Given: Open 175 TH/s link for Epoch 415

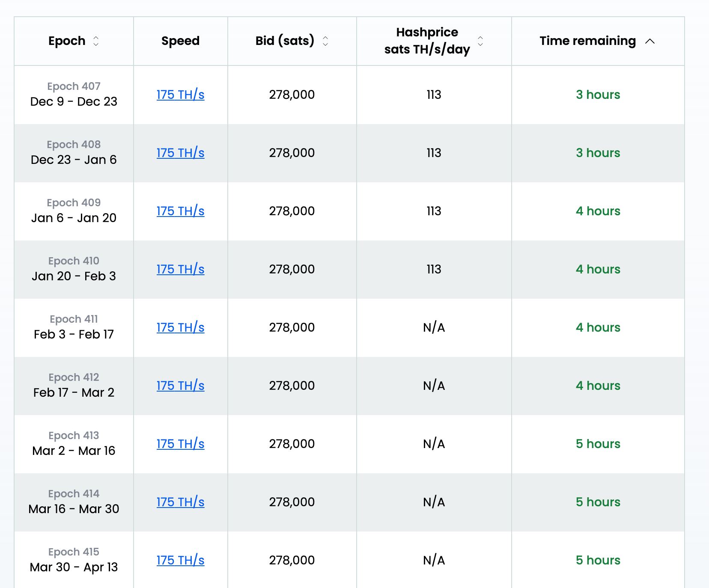Looking at the screenshot, I should click(x=180, y=560).
